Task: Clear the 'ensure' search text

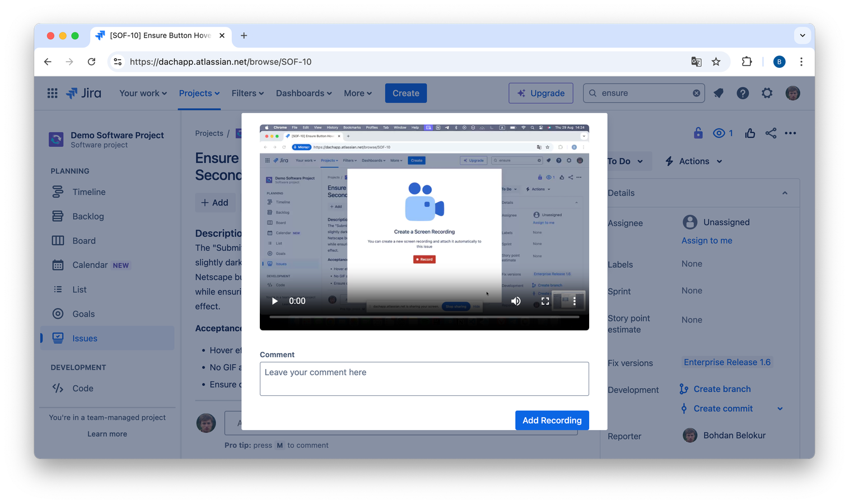Action: [x=696, y=93]
